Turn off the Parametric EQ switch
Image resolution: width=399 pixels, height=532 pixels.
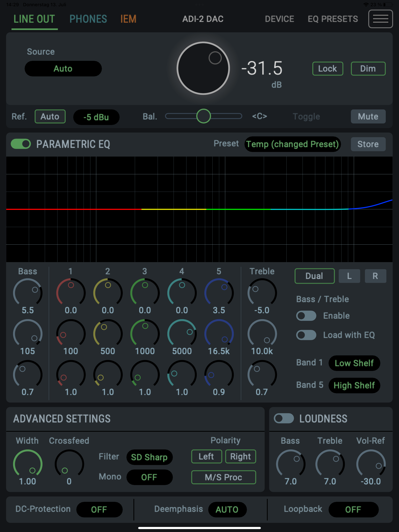point(21,144)
